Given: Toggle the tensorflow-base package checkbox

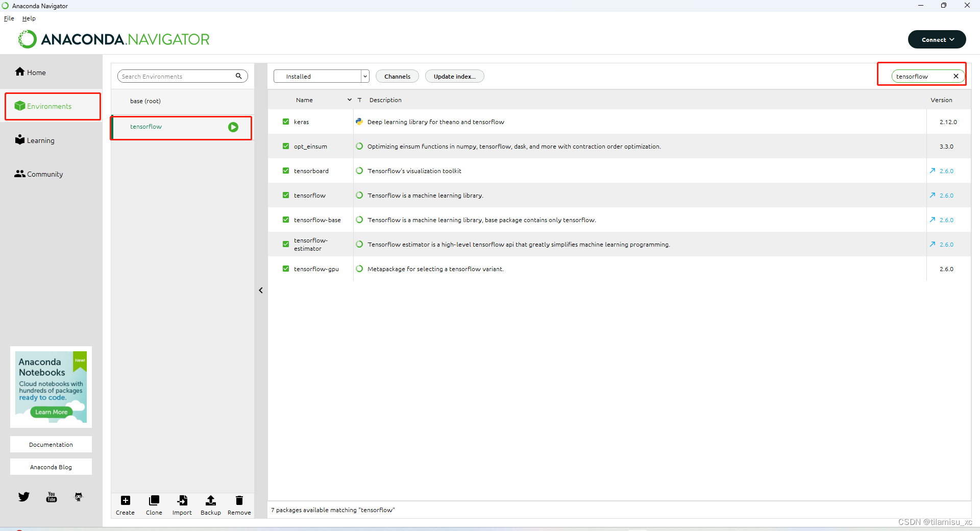Looking at the screenshot, I should coord(286,220).
